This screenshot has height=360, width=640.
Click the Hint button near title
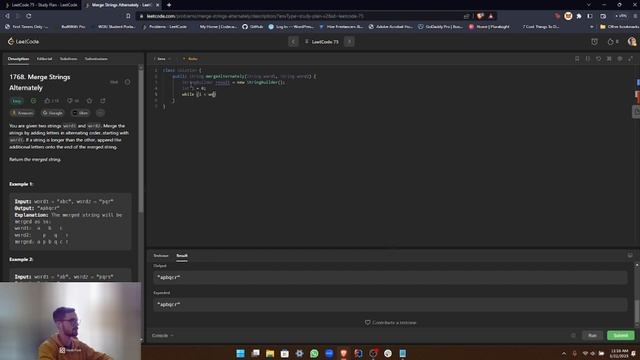click(114, 82)
